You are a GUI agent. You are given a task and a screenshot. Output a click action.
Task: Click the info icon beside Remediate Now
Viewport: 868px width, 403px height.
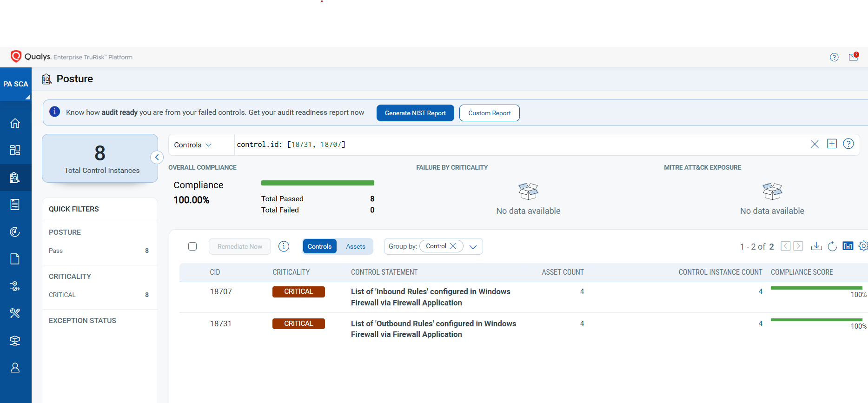(x=284, y=246)
